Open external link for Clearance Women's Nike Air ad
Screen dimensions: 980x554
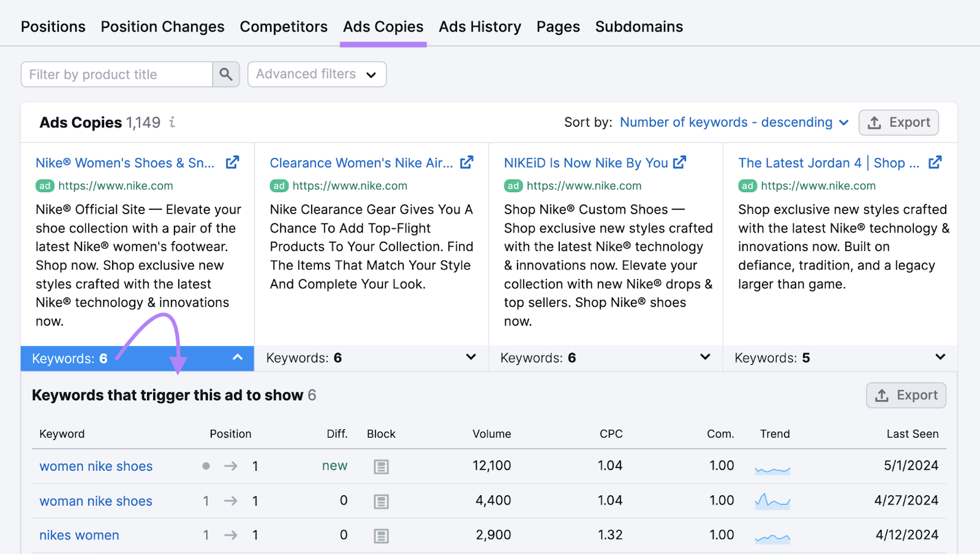coord(467,163)
